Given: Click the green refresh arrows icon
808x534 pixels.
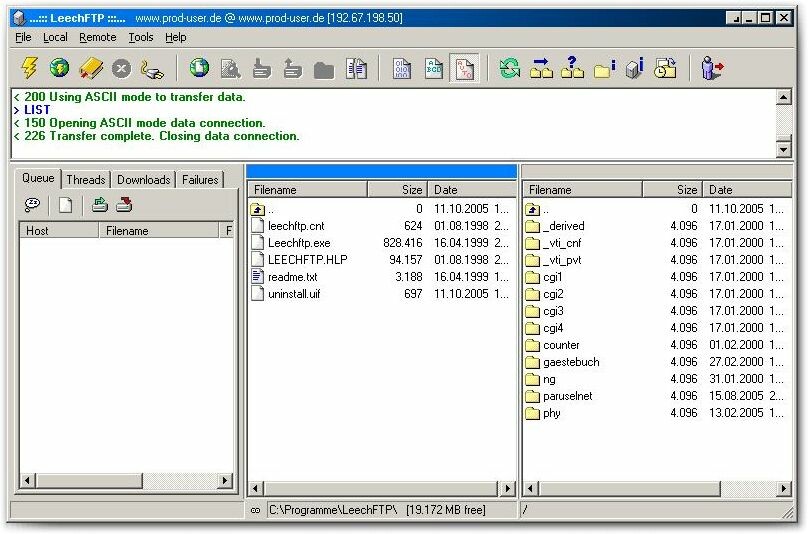Looking at the screenshot, I should coord(509,68).
